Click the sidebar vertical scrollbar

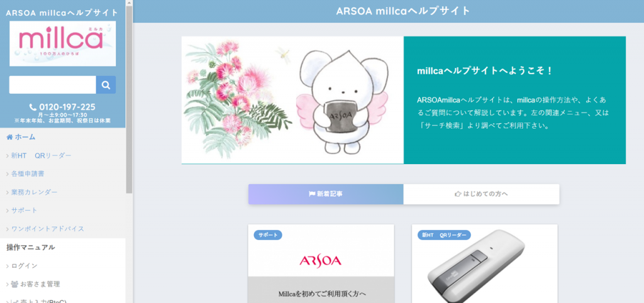(x=129, y=100)
